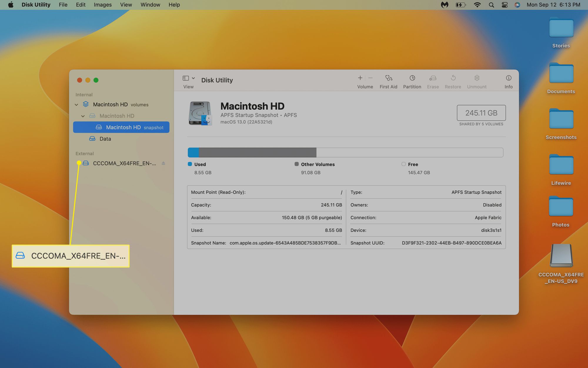This screenshot has height=368, width=588.
Task: Click the blue Used segment of usage bar
Action: tap(193, 152)
